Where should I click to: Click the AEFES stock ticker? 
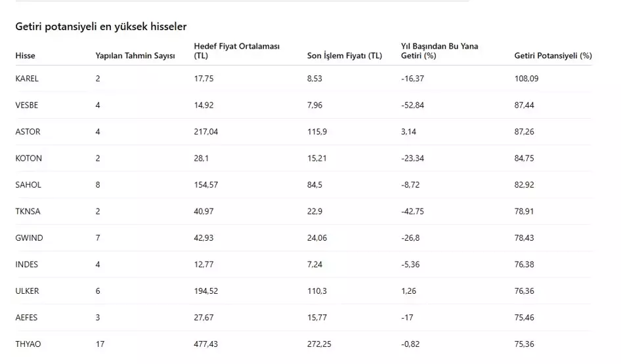(26, 317)
